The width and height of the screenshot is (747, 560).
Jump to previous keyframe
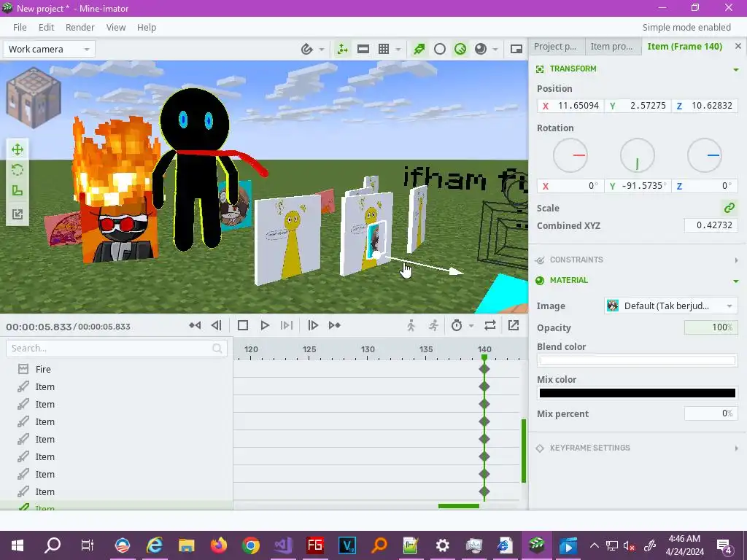point(195,325)
